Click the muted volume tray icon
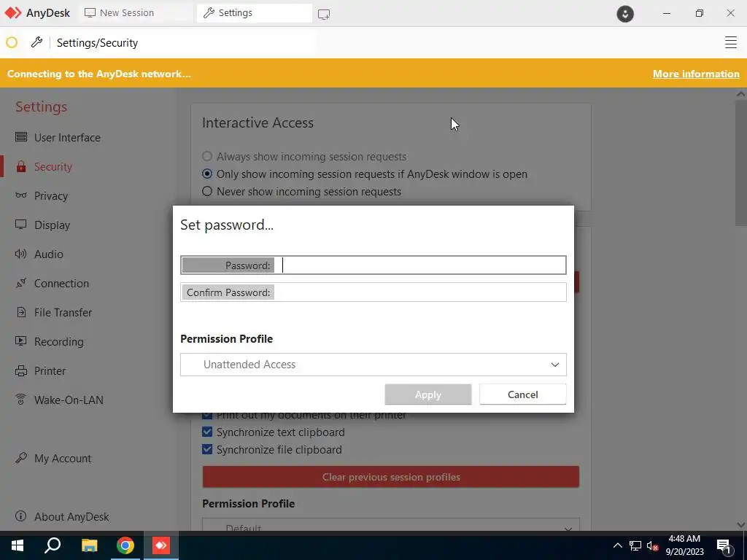747x560 pixels. [x=652, y=545]
